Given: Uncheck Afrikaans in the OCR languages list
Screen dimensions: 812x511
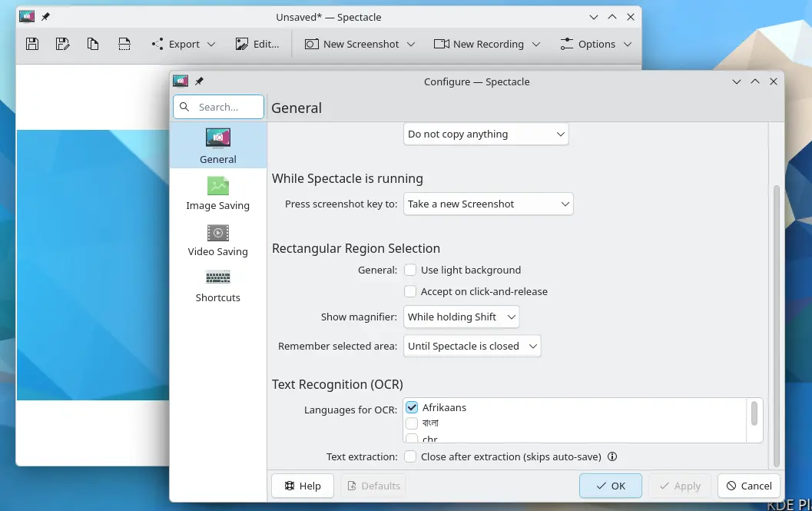Looking at the screenshot, I should 412,408.
